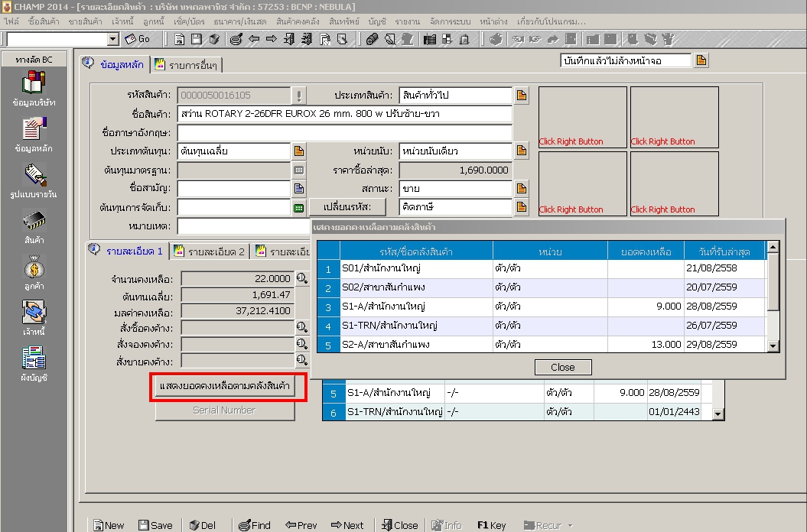Open the ซื้อสินค้า menu
Image resolution: width=807 pixels, height=532 pixels.
click(x=44, y=21)
